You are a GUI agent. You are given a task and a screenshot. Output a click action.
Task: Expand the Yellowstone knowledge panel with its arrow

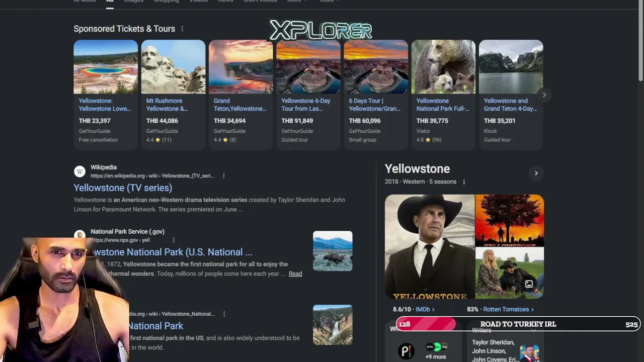(x=536, y=173)
